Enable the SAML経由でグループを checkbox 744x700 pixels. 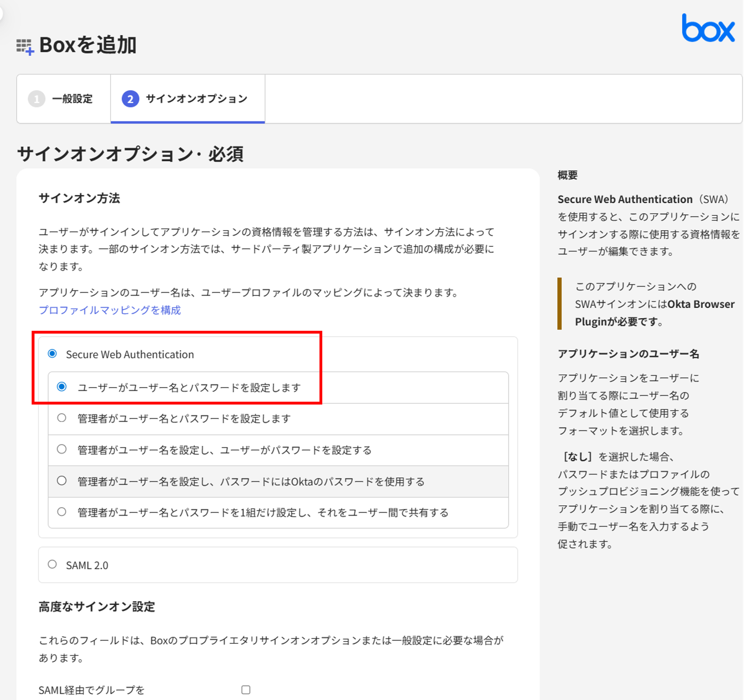[x=246, y=690]
